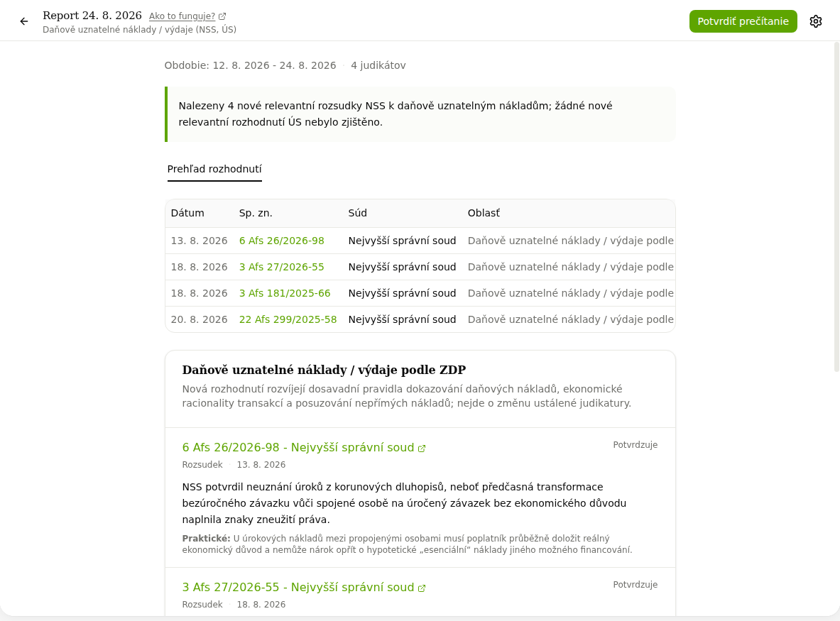Open settings gear icon
The image size is (840, 621).
(x=815, y=21)
